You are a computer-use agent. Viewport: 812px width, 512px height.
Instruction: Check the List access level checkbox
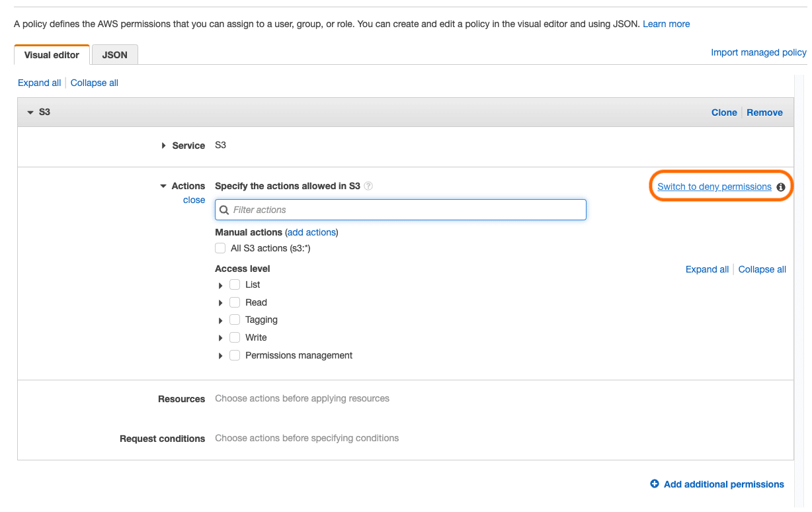coord(235,284)
